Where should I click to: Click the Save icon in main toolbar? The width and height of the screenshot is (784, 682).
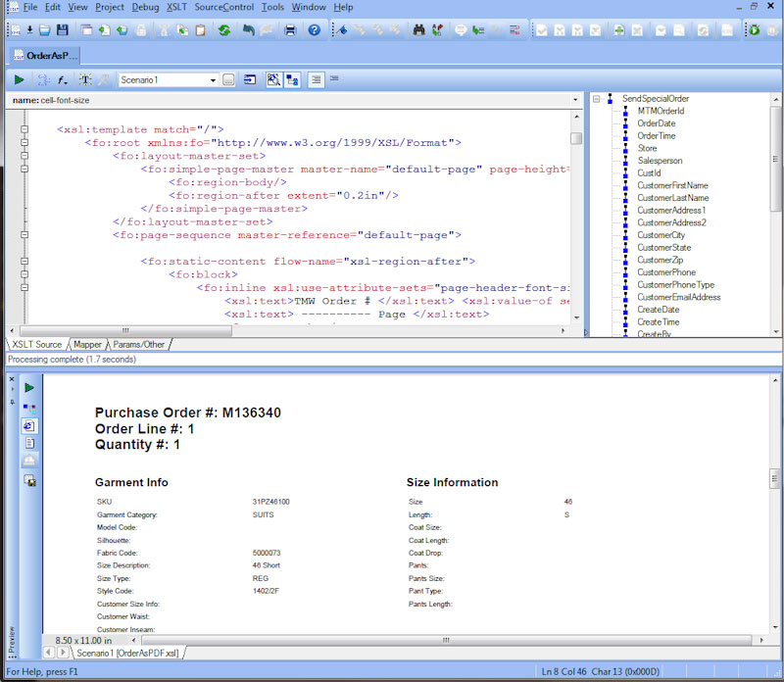(63, 30)
